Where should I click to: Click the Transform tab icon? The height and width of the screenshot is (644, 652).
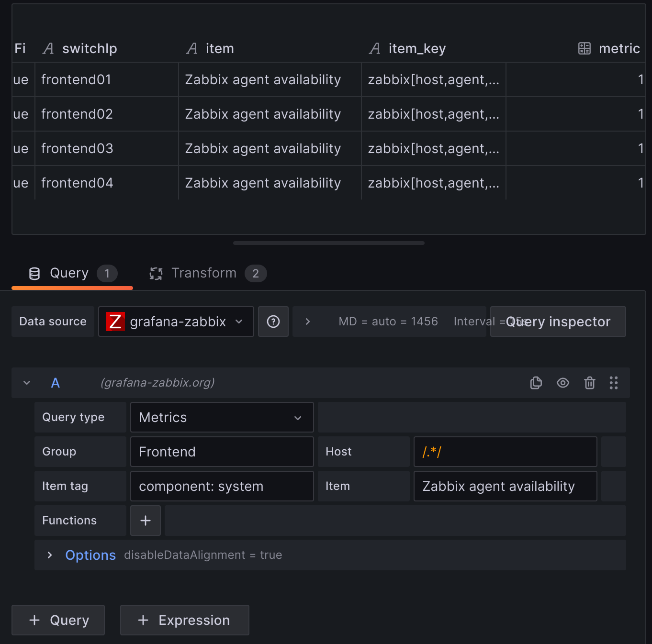pyautogui.click(x=156, y=274)
